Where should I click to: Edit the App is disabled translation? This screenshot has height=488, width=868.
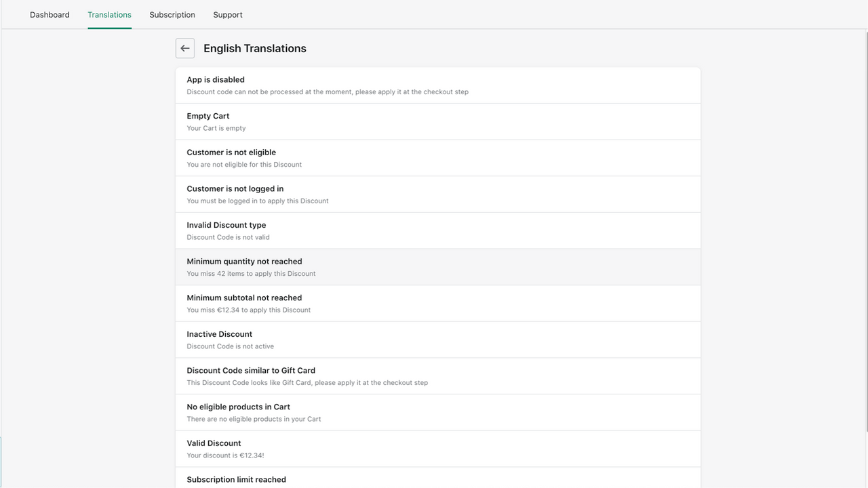coord(438,85)
